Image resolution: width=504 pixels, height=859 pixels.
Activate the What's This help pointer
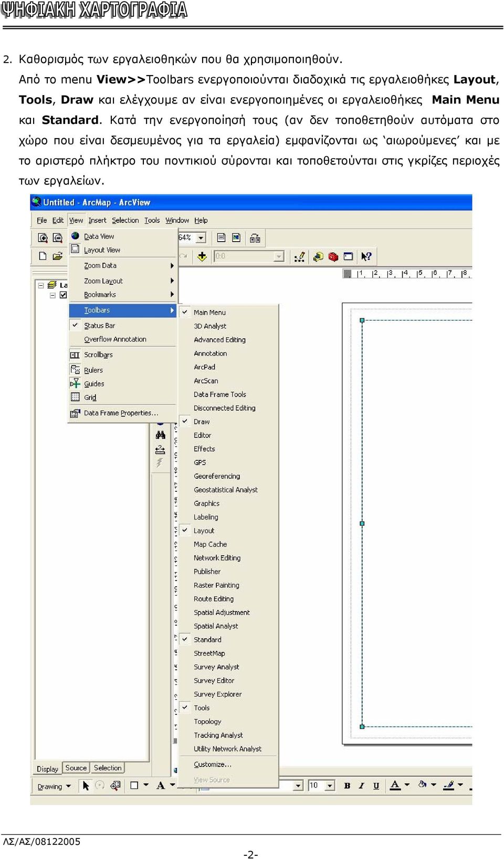point(366,256)
